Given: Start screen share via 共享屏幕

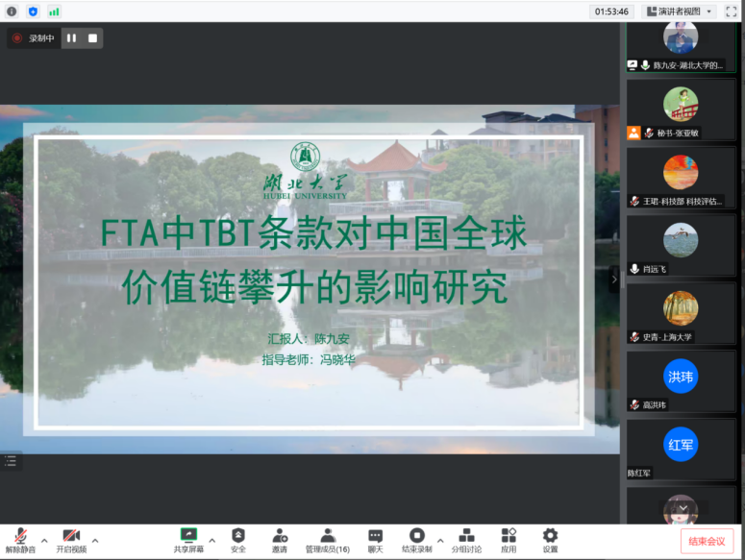Looking at the screenshot, I should click(188, 541).
